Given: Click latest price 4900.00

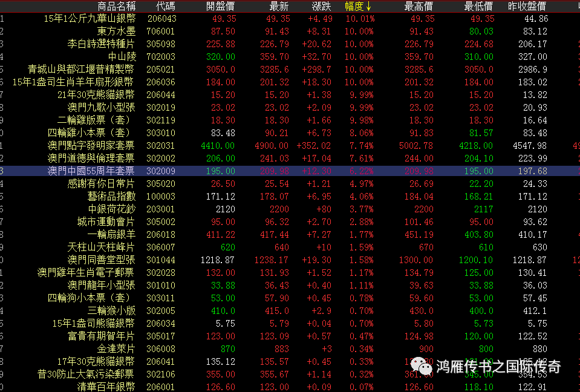Looking at the screenshot, I should [272, 146].
